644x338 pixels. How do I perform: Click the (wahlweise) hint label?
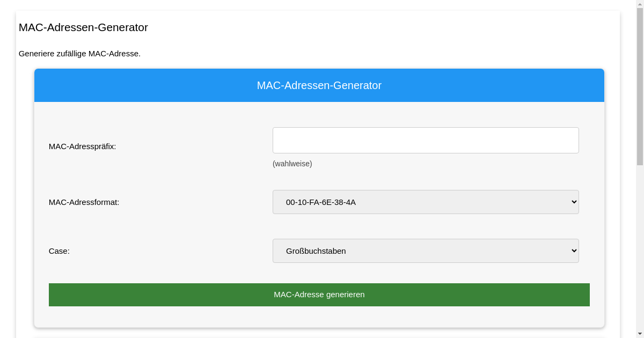(291, 164)
